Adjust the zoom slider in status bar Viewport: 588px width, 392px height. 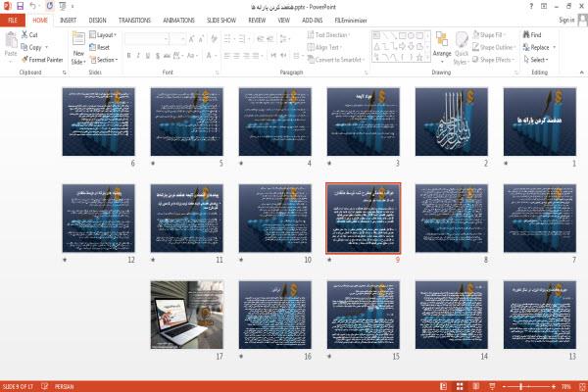tap(521, 386)
